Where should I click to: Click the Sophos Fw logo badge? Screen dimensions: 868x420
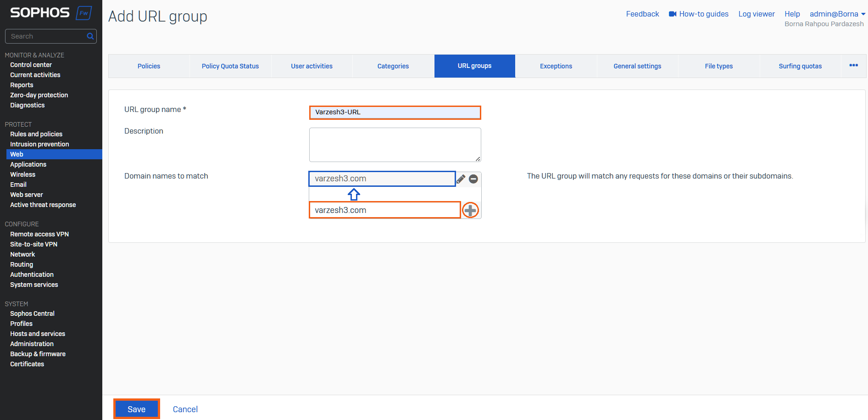84,13
